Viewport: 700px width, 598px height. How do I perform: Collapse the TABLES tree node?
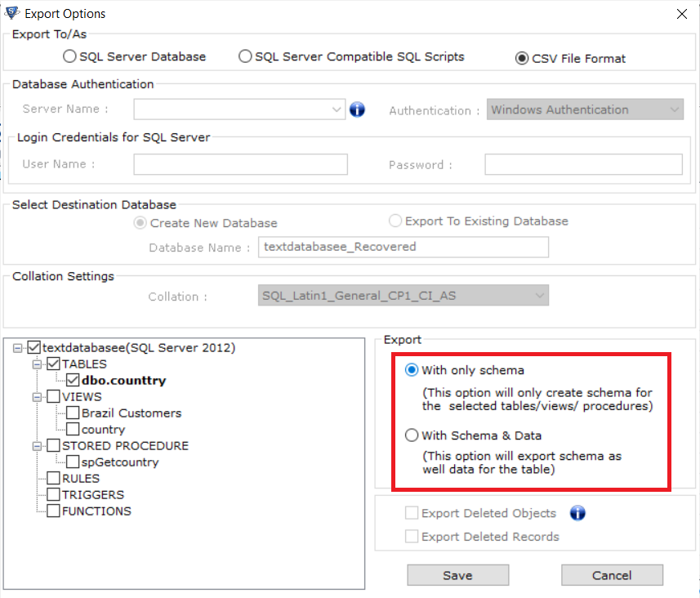[37, 364]
